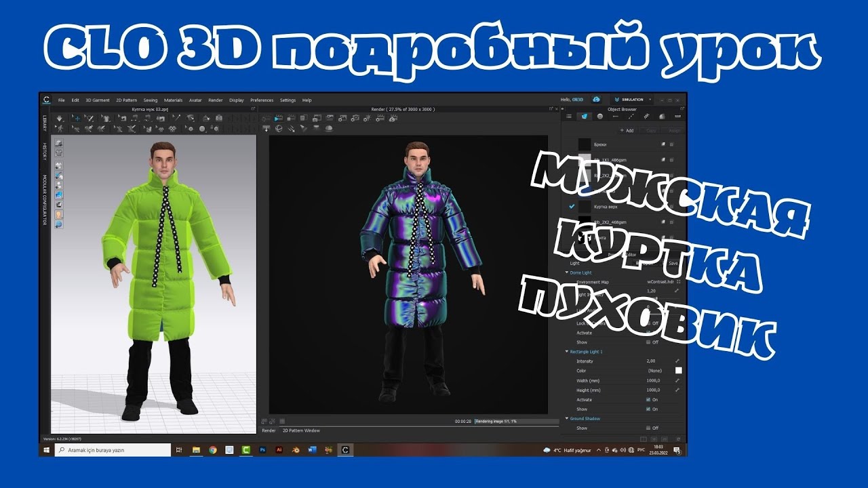Toggle Show checkbox under Ground Shadow
The height and width of the screenshot is (488, 868).
pyautogui.click(x=648, y=428)
